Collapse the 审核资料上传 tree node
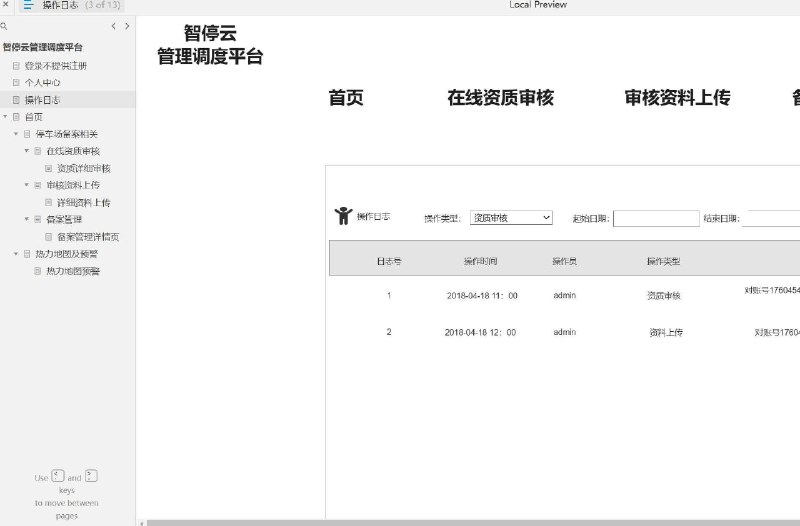 [27, 185]
